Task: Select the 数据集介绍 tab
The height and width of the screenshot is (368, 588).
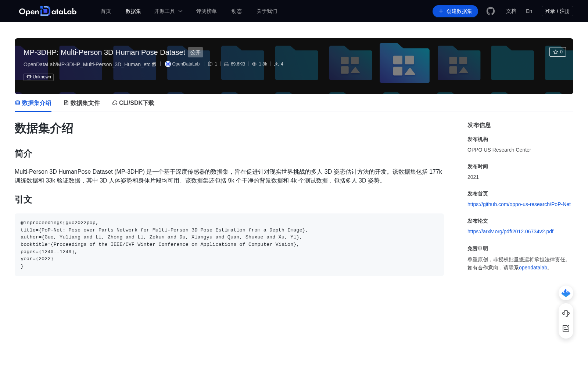Action: tap(33, 103)
